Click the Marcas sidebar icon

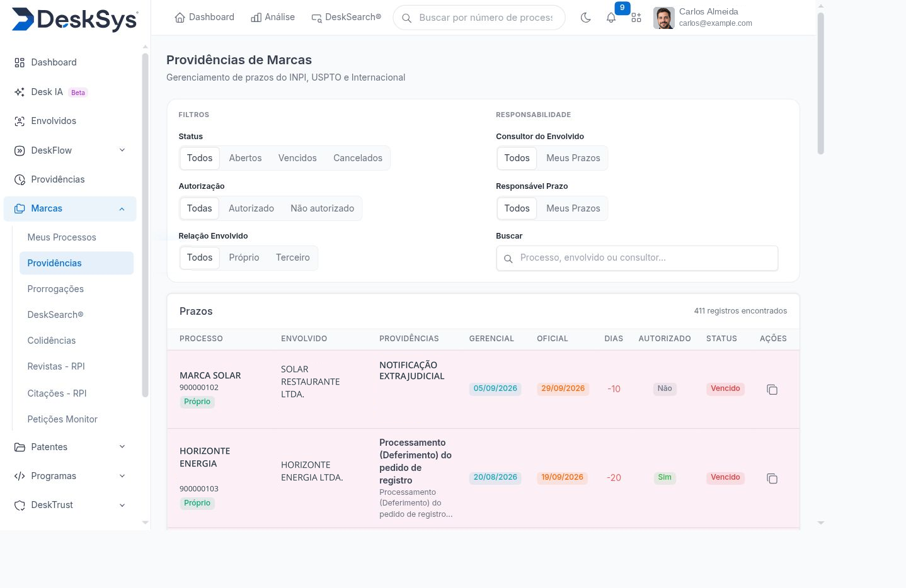pos(20,208)
